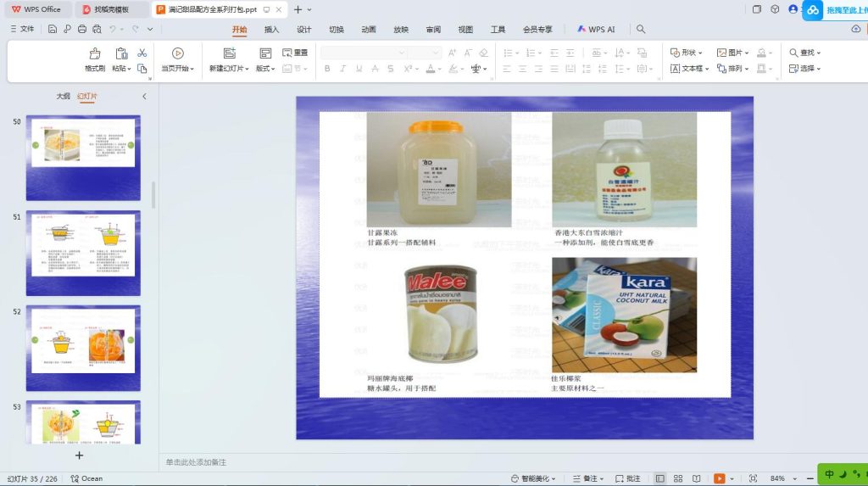This screenshot has width=868, height=486.
Task: Switch to 切换 (Transitions) tab
Action: (x=336, y=30)
